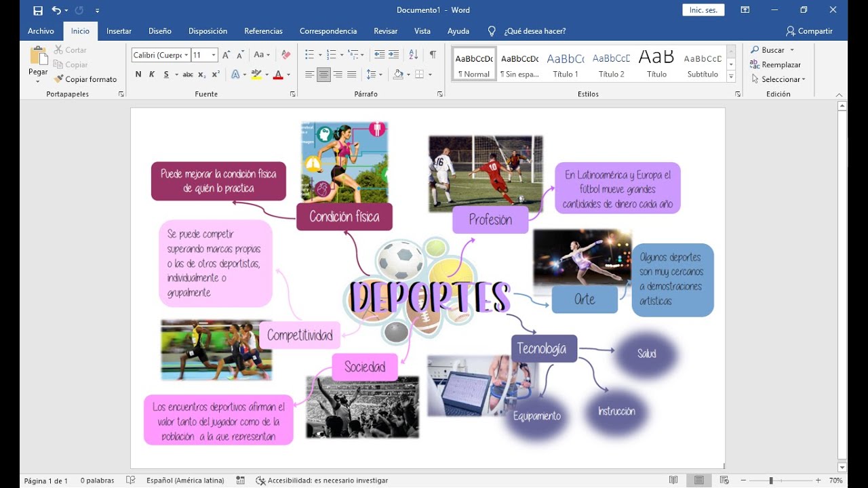Apply strikethrough formatting
The image size is (868, 488).
(188, 75)
